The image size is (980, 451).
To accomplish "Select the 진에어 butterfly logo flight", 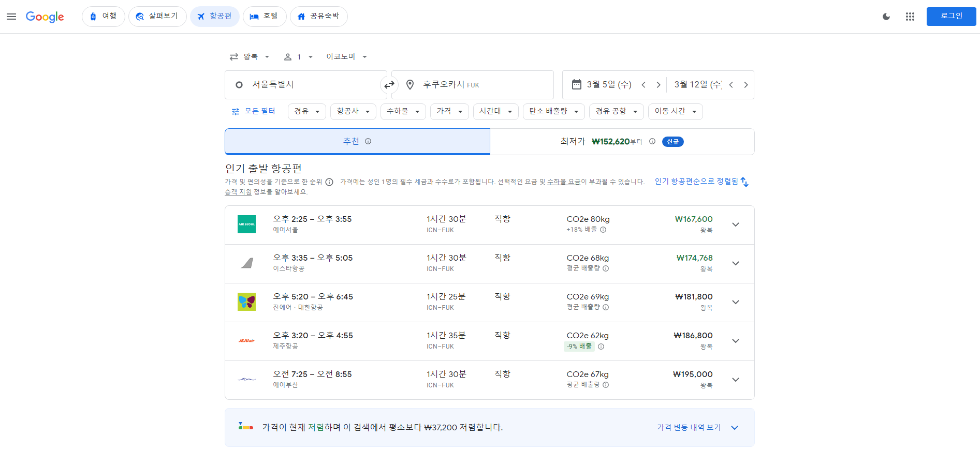I will 246,302.
